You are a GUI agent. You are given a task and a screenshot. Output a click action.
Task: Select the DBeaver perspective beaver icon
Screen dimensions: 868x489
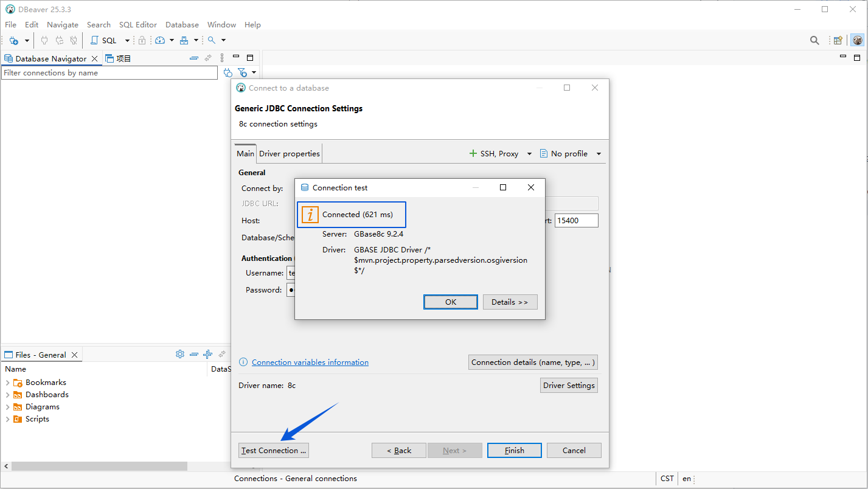(858, 40)
